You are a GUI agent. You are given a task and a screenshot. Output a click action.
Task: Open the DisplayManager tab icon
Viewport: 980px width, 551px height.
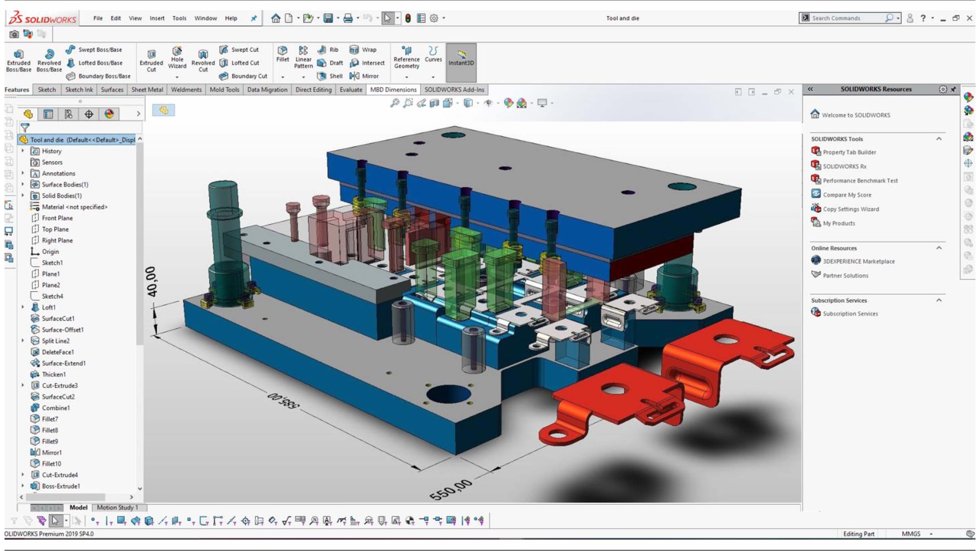click(109, 114)
